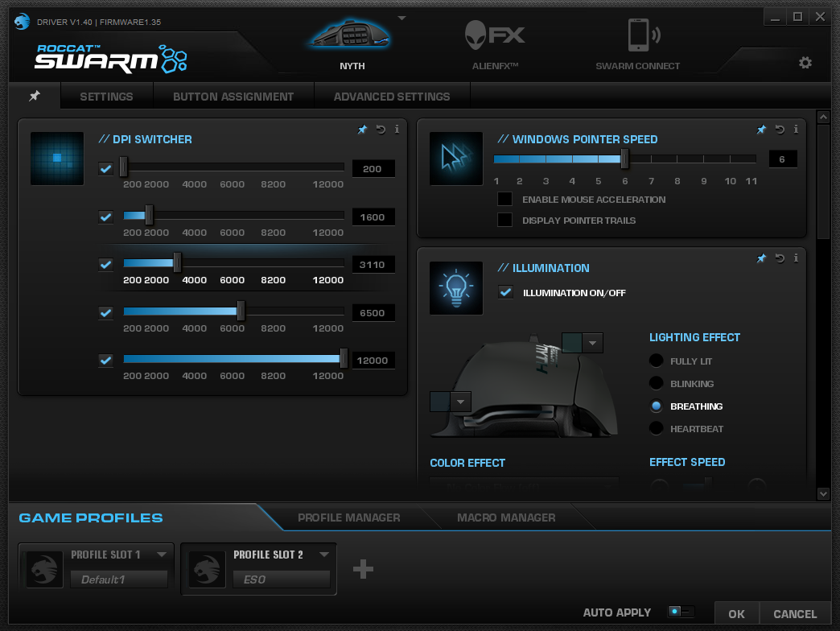
Task: Click the 12000 DPI slider handle
Action: pos(344,359)
